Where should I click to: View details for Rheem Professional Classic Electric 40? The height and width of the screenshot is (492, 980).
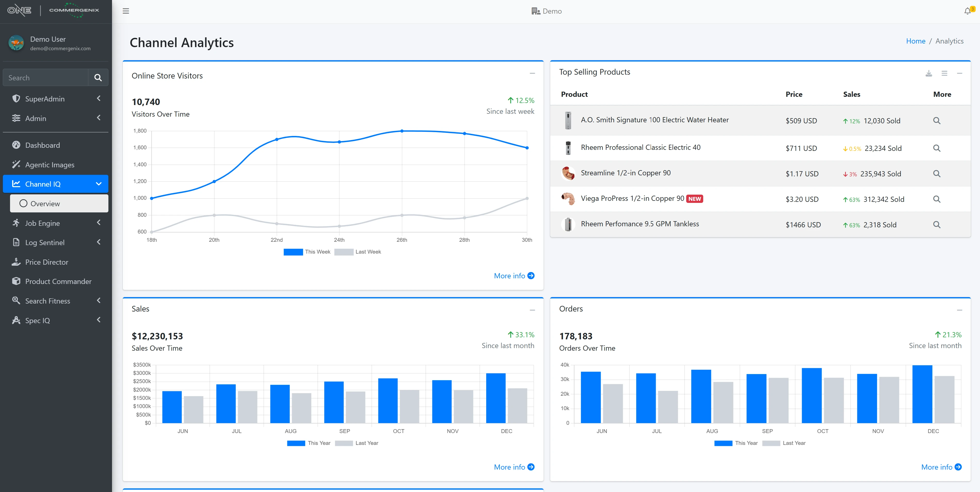click(937, 148)
